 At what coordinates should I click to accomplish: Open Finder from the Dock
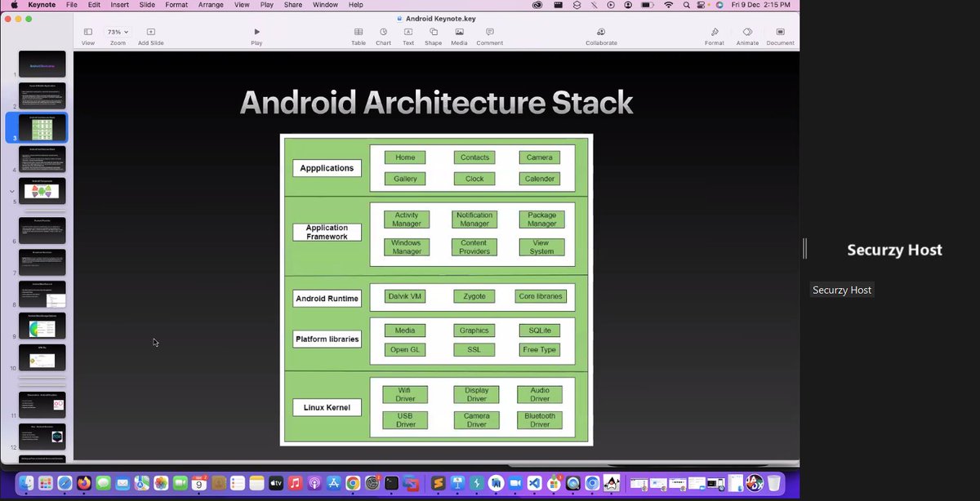coord(27,483)
